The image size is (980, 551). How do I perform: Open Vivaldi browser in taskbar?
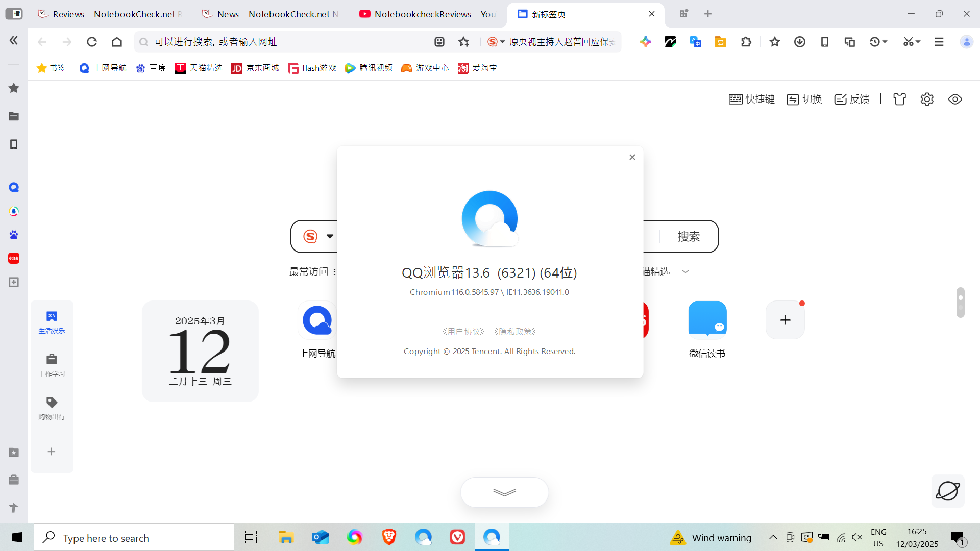[x=457, y=537]
